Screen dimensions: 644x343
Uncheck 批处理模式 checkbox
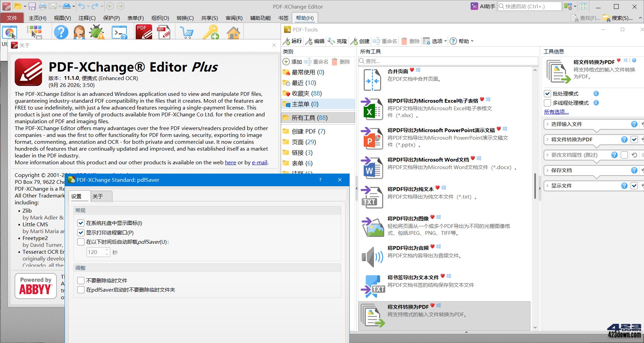coord(548,93)
